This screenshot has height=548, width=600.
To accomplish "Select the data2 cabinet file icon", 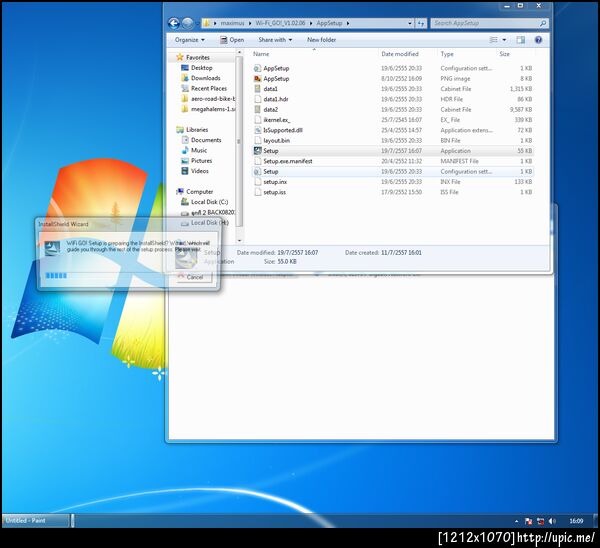I will [258, 109].
